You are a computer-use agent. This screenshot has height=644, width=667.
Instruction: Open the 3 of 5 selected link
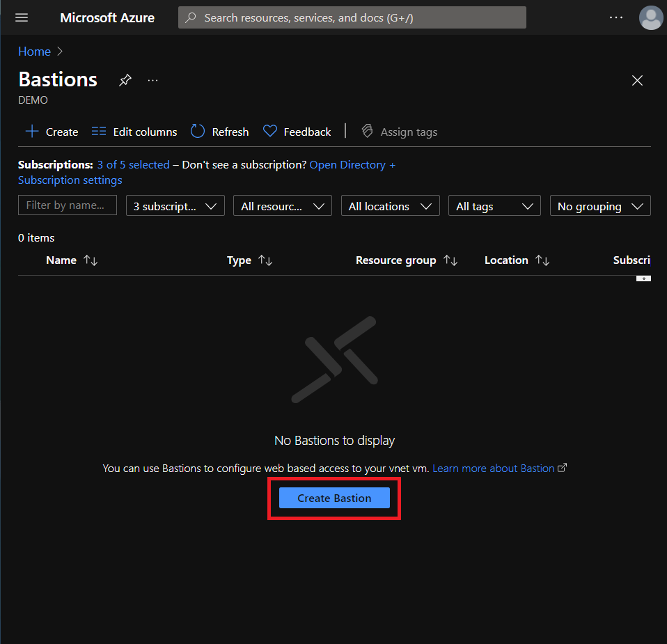pyautogui.click(x=134, y=164)
